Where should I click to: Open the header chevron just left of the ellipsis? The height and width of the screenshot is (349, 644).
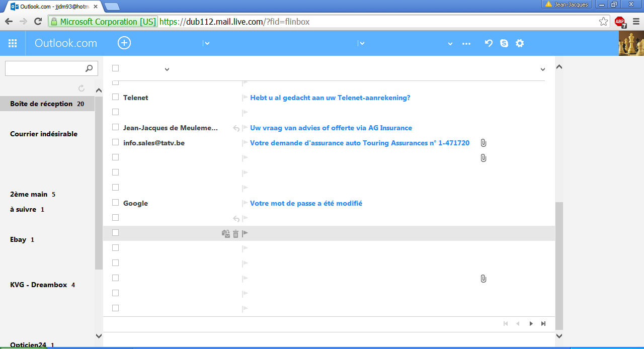pos(450,44)
